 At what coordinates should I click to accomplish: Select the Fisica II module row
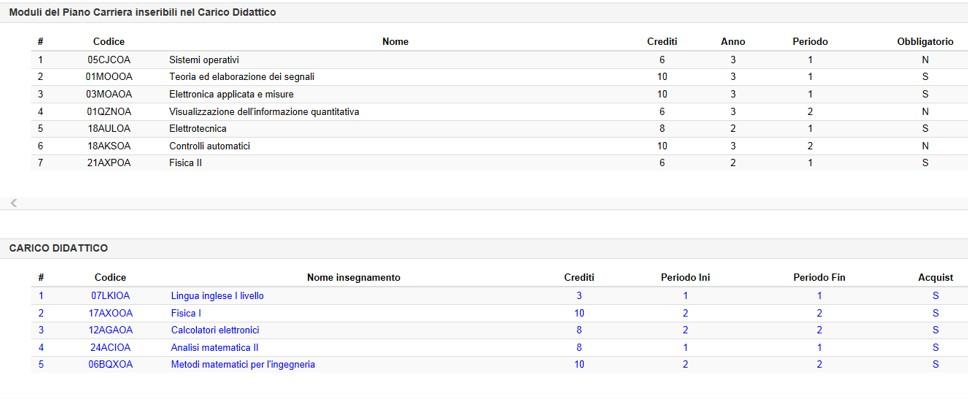point(494,164)
